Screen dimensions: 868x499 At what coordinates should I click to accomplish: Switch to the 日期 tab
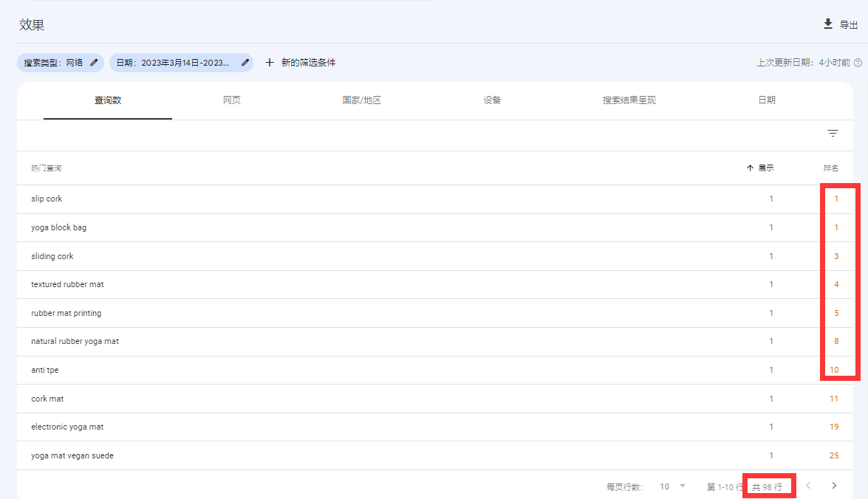tap(767, 100)
